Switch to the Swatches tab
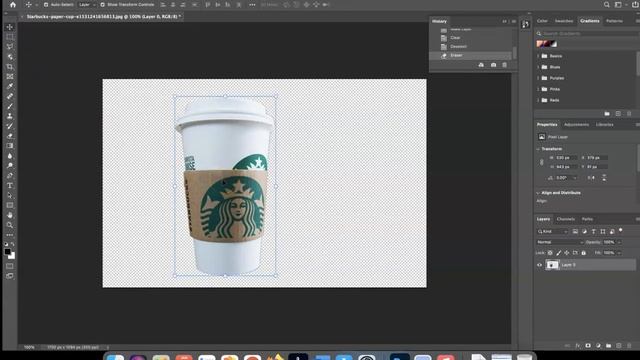The width and height of the screenshot is (640, 360). click(x=564, y=21)
